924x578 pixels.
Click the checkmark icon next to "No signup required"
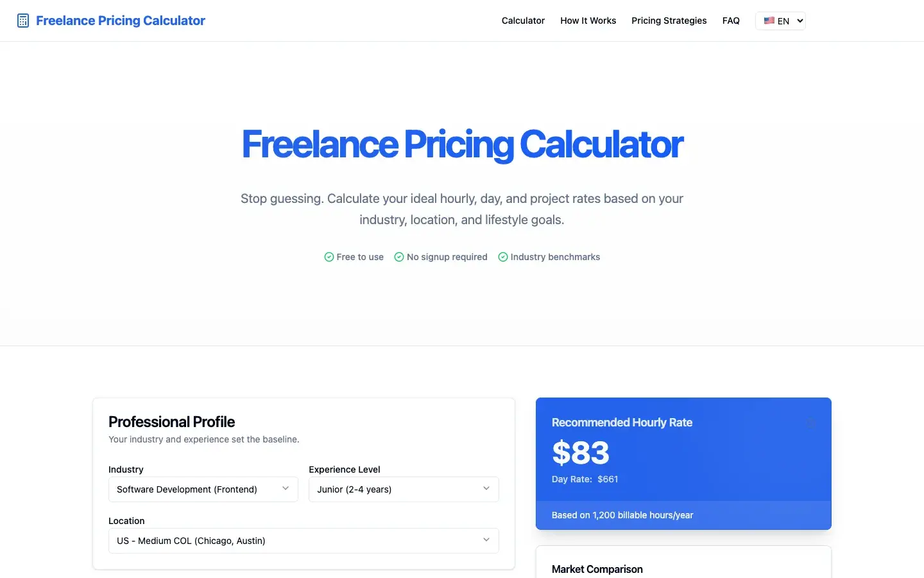pos(398,257)
